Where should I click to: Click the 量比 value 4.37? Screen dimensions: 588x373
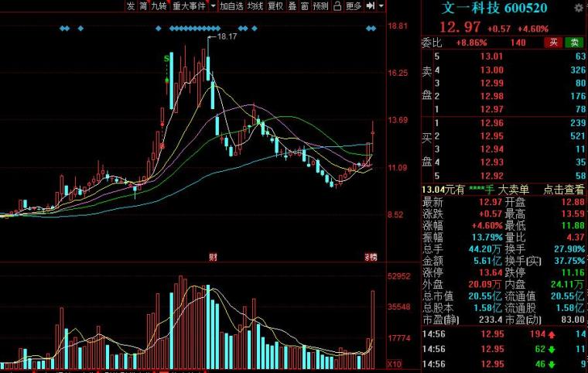(x=577, y=237)
